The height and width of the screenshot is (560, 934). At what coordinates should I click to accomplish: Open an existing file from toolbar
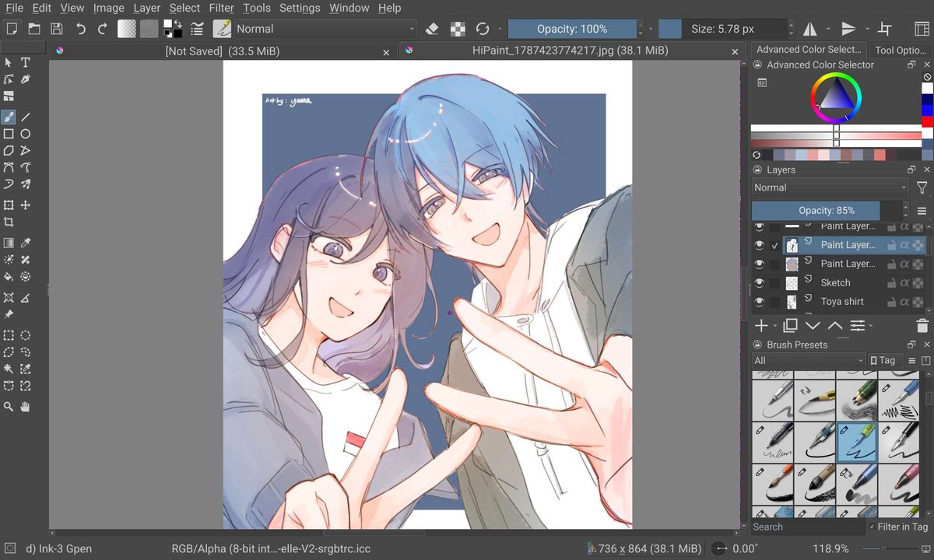34,29
